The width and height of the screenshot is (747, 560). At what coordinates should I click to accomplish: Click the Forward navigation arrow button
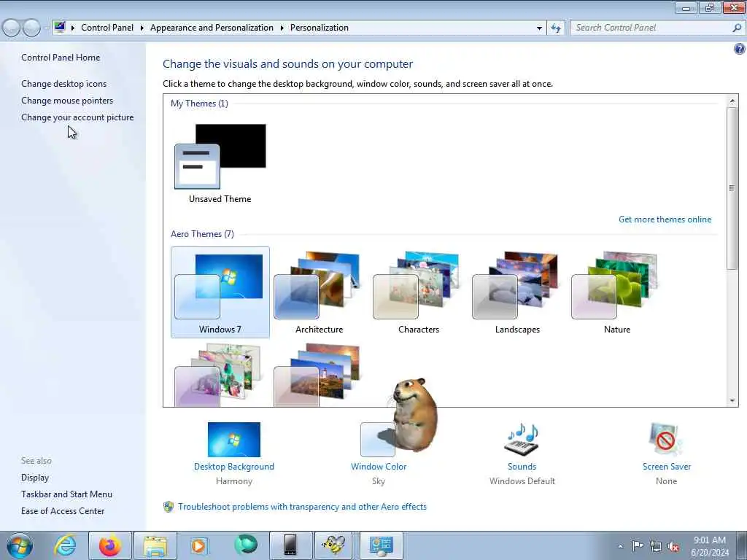click(31, 28)
